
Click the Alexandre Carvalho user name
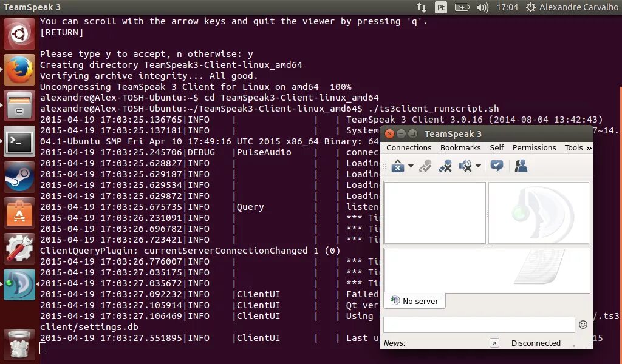pyautogui.click(x=579, y=7)
